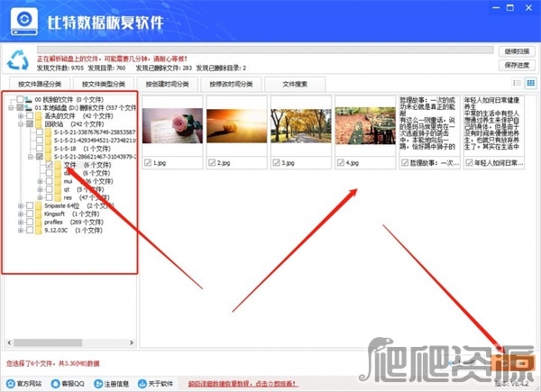
Task: Open the 关于软件 icon
Action: point(142,383)
